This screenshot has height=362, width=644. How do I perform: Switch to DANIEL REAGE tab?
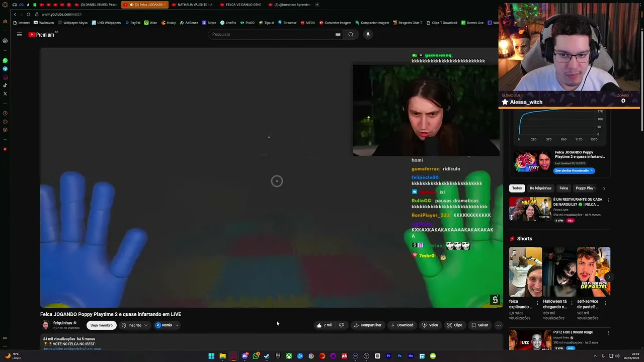95,5
